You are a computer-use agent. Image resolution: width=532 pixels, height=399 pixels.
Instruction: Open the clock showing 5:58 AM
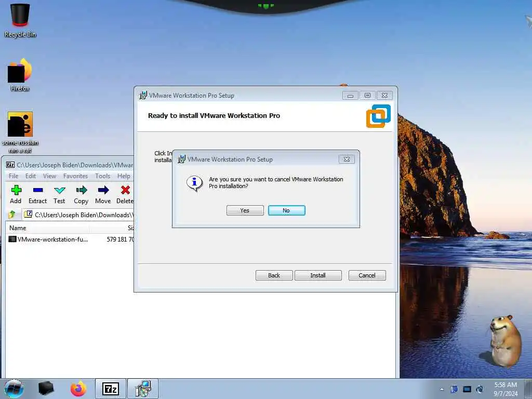[506, 389]
